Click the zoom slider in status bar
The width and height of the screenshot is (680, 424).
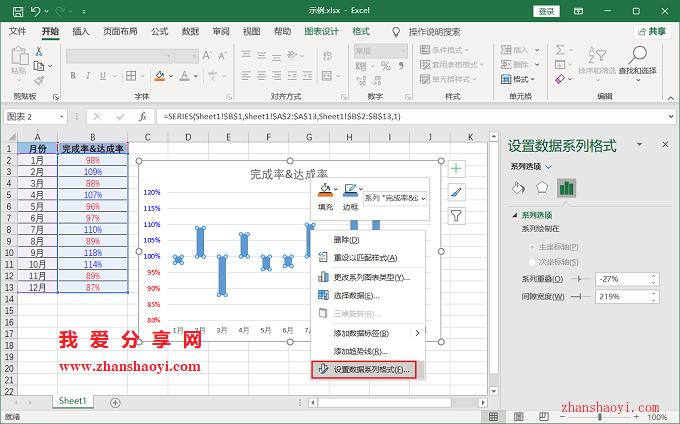coord(599,417)
